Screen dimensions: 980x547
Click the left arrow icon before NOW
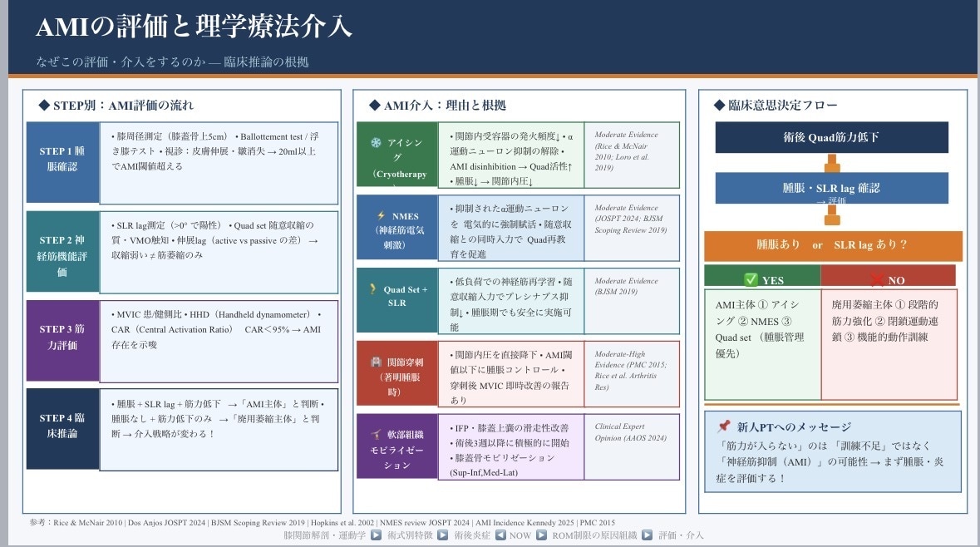(x=500, y=535)
